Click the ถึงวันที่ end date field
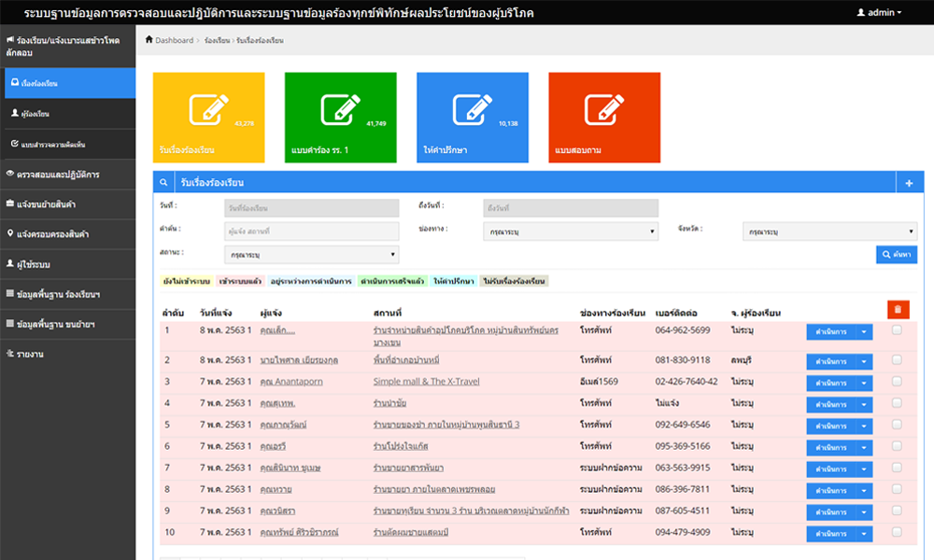The image size is (934, 560). [571, 208]
